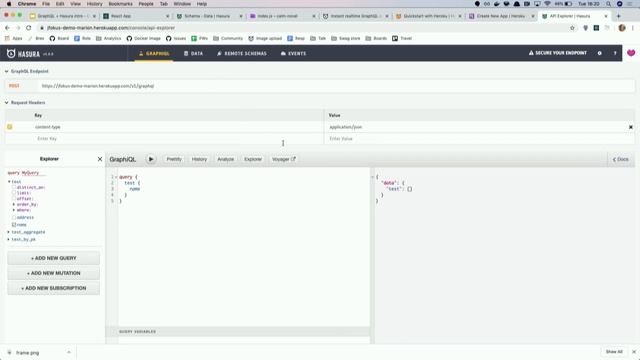This screenshot has width=640, height=360.
Task: Switch to Schema - Data Hasura browser tab
Action: (x=208, y=16)
